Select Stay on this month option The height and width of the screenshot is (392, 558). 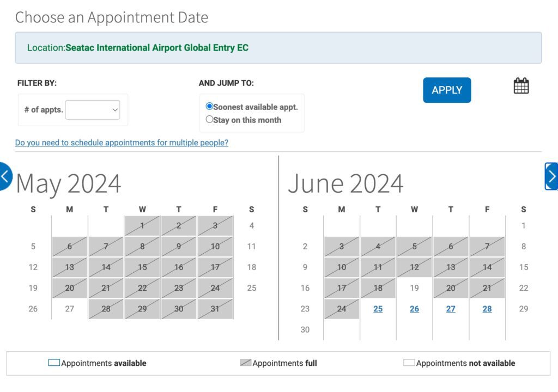pos(209,119)
